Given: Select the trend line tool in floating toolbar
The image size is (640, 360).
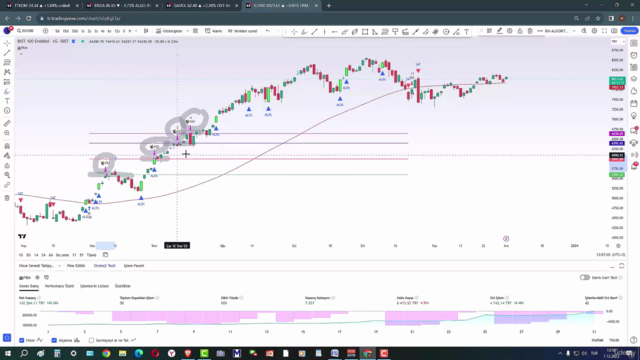Looking at the screenshot, I should [x=314, y=32].
